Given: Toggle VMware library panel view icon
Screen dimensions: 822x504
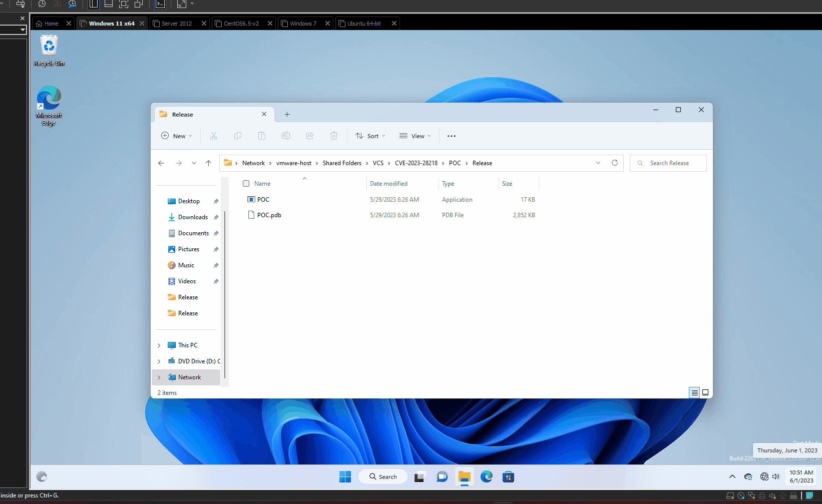Looking at the screenshot, I should point(94,4).
